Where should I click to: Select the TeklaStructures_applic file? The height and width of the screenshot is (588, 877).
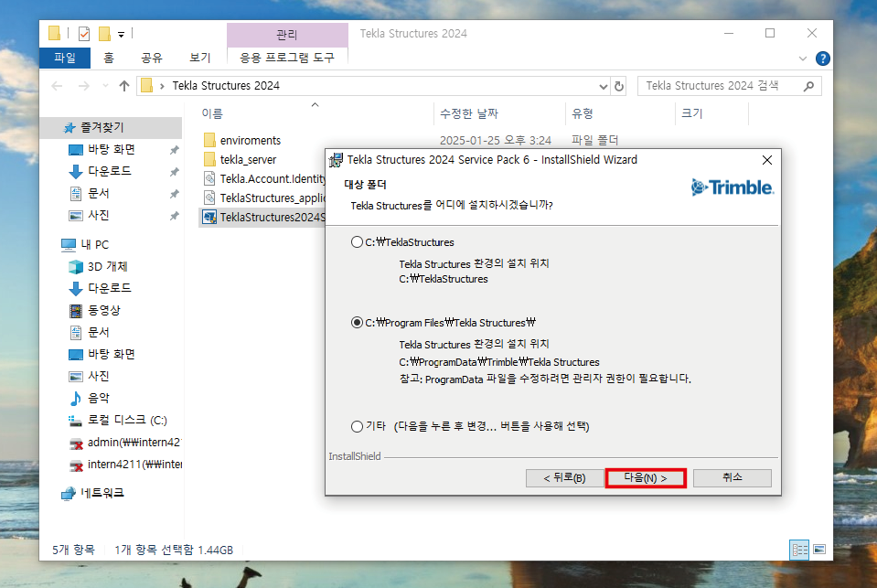point(272,198)
